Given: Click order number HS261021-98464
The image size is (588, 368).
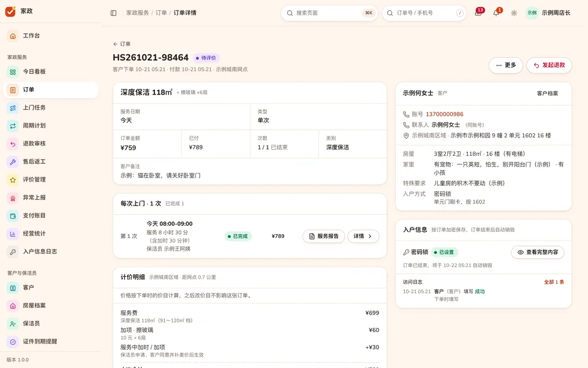Looking at the screenshot, I should click(x=151, y=58).
